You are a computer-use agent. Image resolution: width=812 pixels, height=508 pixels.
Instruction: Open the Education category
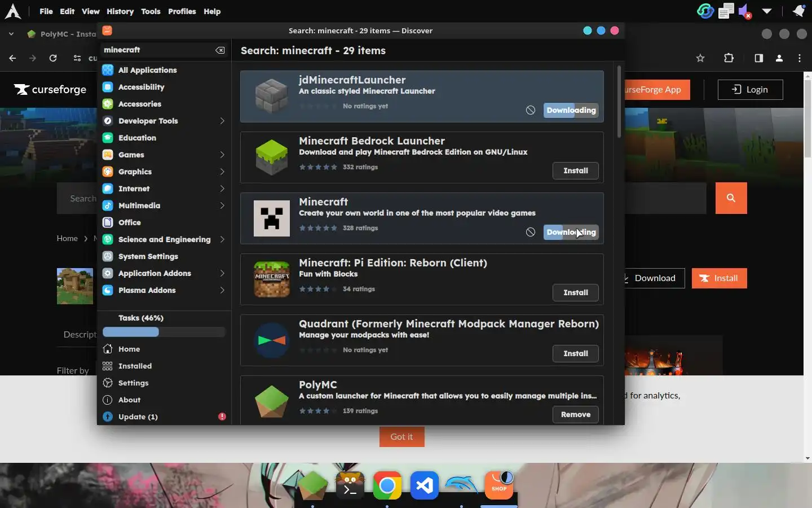(x=164, y=138)
